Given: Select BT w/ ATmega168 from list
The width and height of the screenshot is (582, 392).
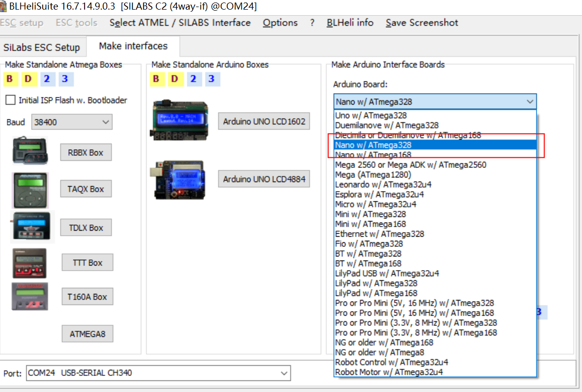Looking at the screenshot, I should pos(435,264).
